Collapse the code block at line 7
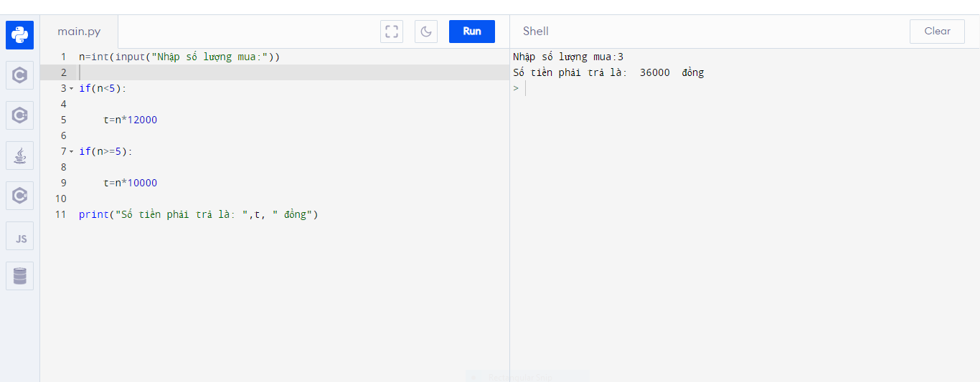The image size is (980, 382). click(71, 152)
